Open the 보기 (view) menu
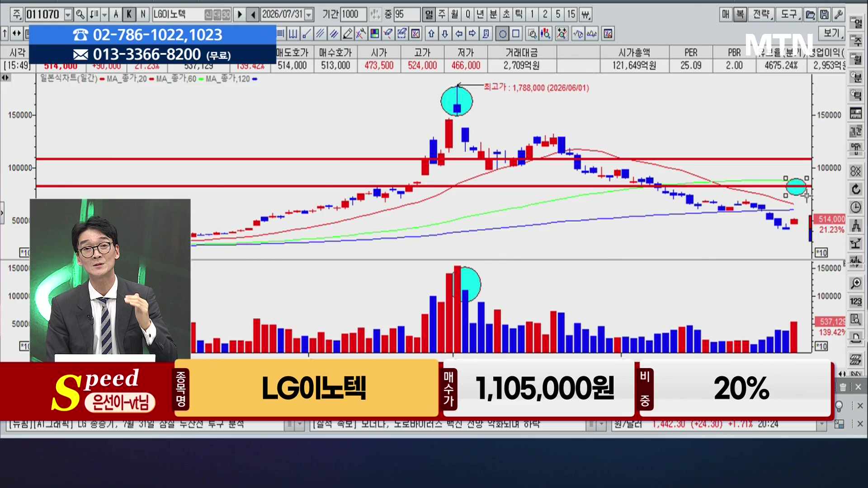Screen dimensions: 868x488 tap(832, 33)
